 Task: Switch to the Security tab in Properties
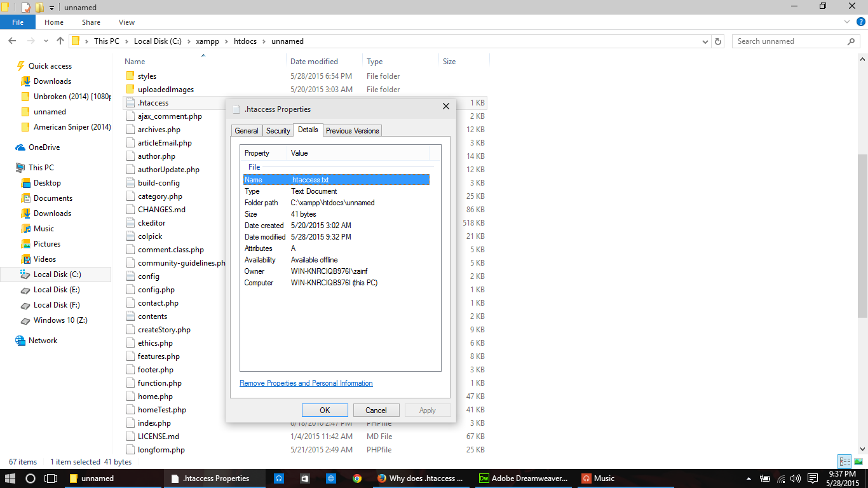[x=278, y=131]
